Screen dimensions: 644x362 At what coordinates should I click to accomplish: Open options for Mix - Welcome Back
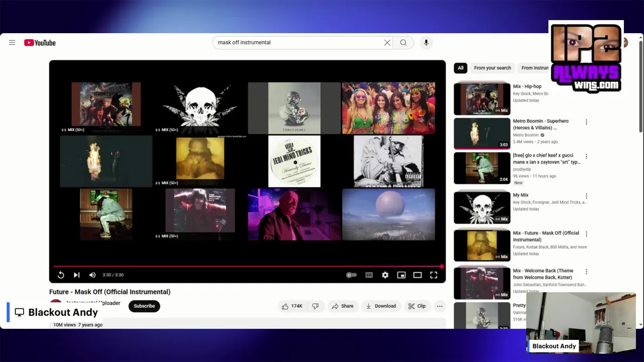tap(586, 272)
